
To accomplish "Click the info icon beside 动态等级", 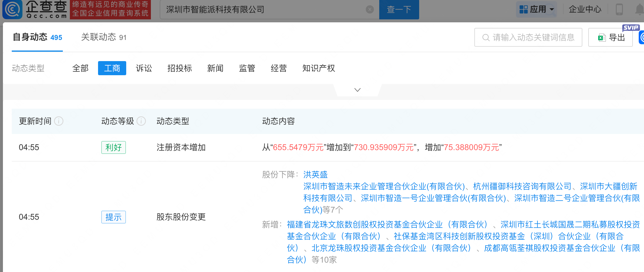I will 141,121.
